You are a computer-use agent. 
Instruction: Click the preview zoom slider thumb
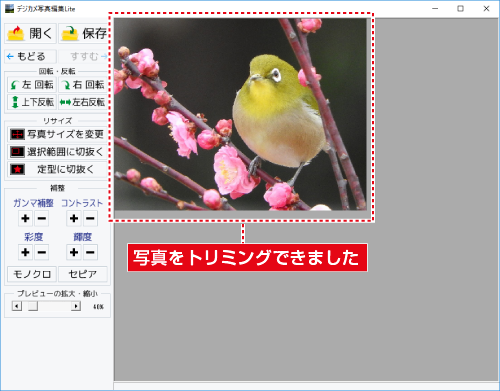pyautogui.click(x=33, y=306)
